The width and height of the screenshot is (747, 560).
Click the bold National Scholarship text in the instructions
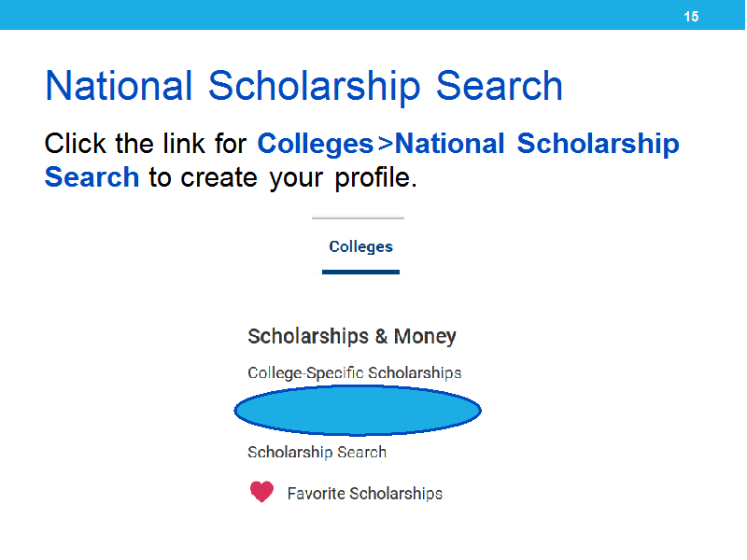coord(537,144)
